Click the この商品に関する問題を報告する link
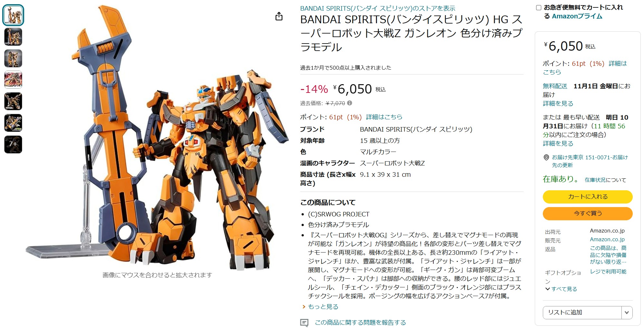The width and height of the screenshot is (644, 328). click(360, 323)
